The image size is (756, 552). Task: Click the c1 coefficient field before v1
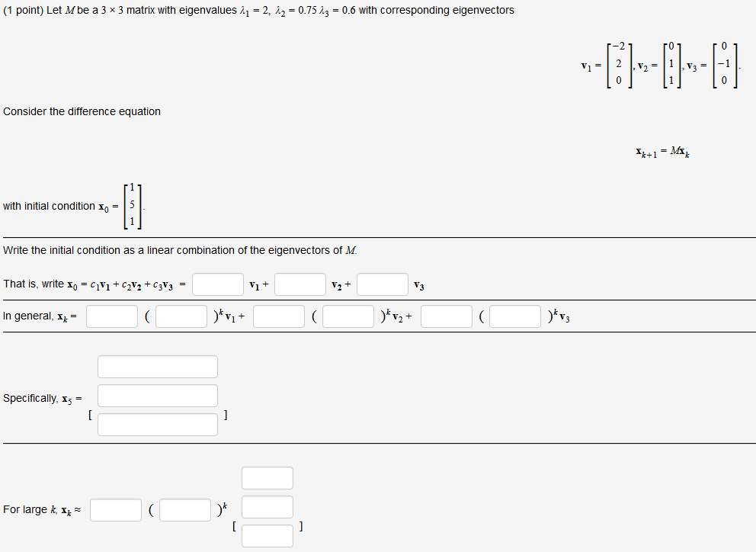pos(217,284)
